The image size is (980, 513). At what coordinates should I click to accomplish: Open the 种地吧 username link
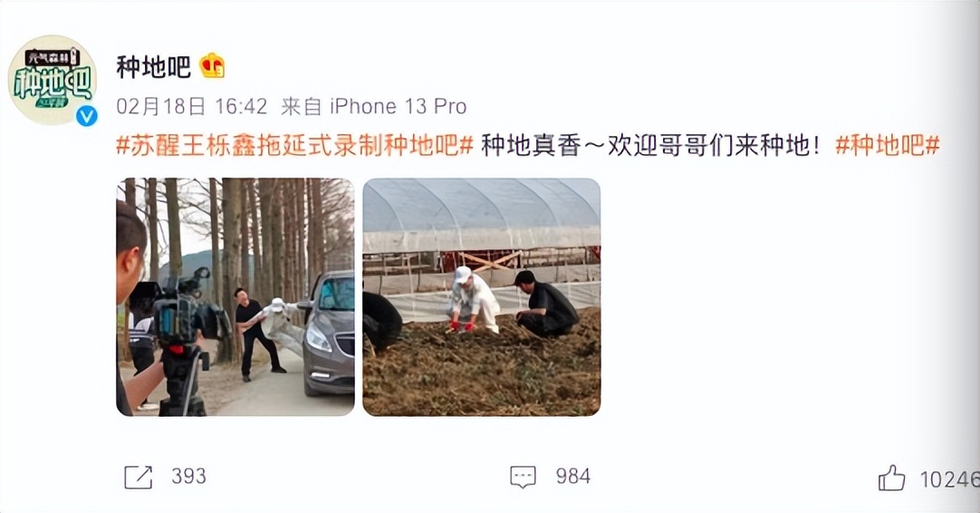pos(154,66)
